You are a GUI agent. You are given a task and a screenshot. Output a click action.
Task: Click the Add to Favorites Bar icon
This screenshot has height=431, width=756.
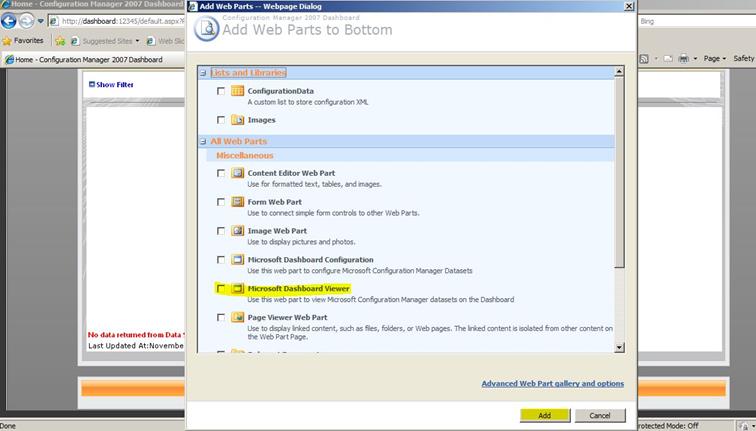(60, 41)
